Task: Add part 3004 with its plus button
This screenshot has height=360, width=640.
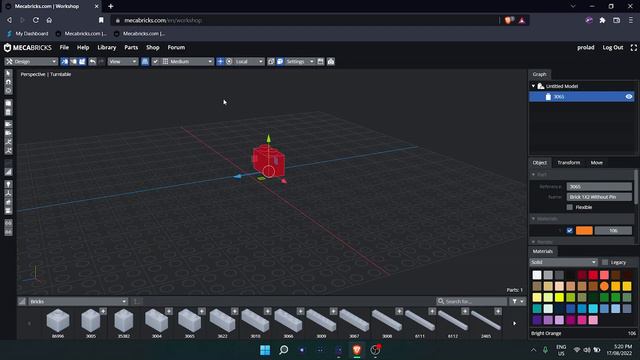Action: coord(169,311)
